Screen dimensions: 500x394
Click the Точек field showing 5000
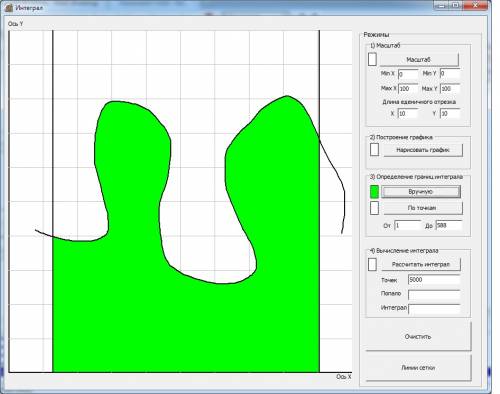[434, 280]
